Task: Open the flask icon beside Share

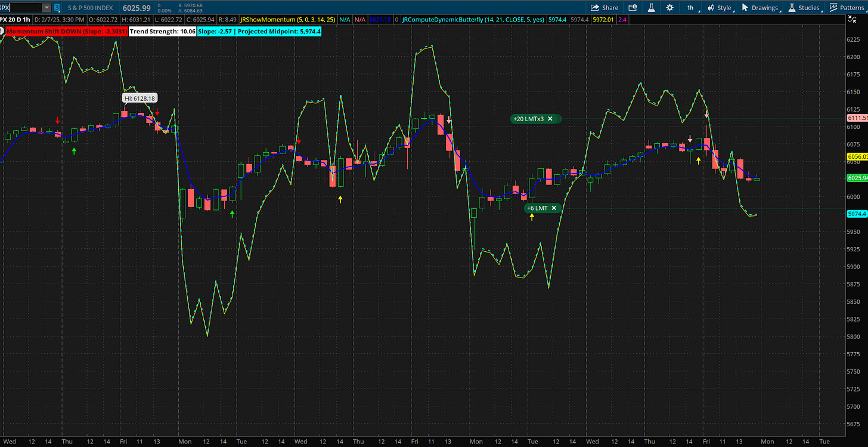Action: [651, 8]
